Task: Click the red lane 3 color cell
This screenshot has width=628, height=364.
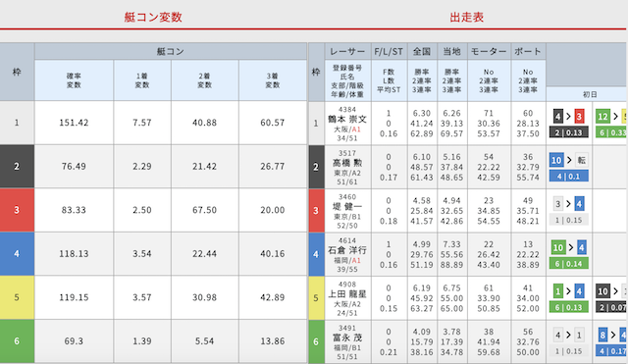Action: [17, 210]
